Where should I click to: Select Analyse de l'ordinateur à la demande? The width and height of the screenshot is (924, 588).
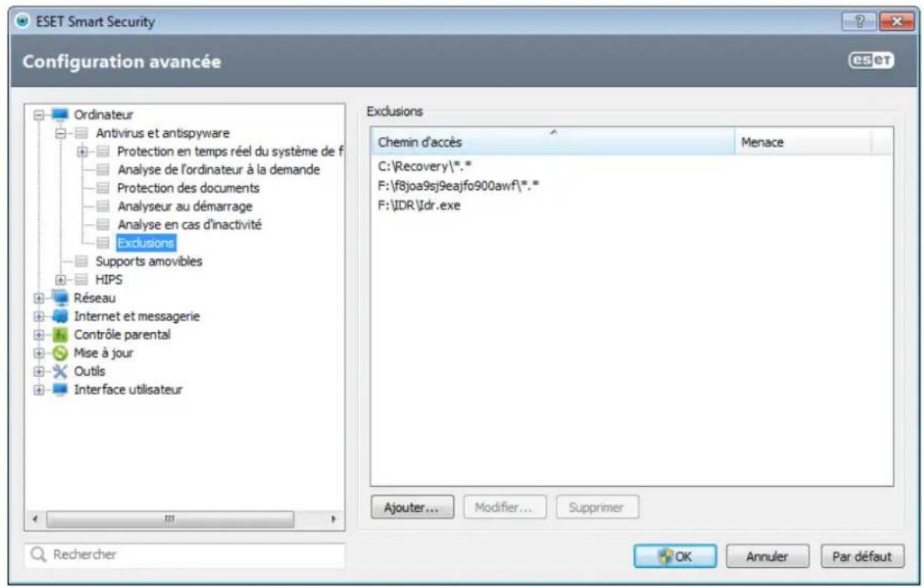click(x=219, y=170)
